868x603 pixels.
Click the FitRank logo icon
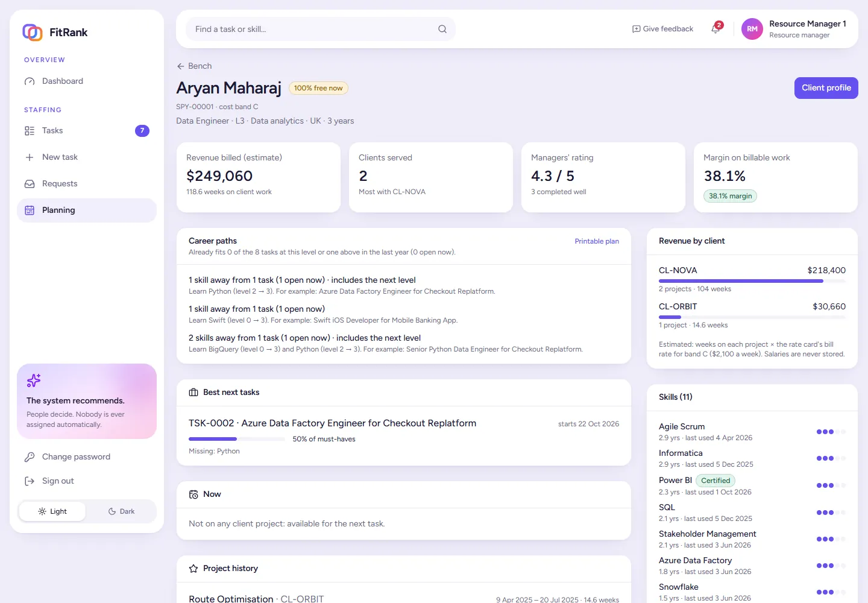pos(33,32)
